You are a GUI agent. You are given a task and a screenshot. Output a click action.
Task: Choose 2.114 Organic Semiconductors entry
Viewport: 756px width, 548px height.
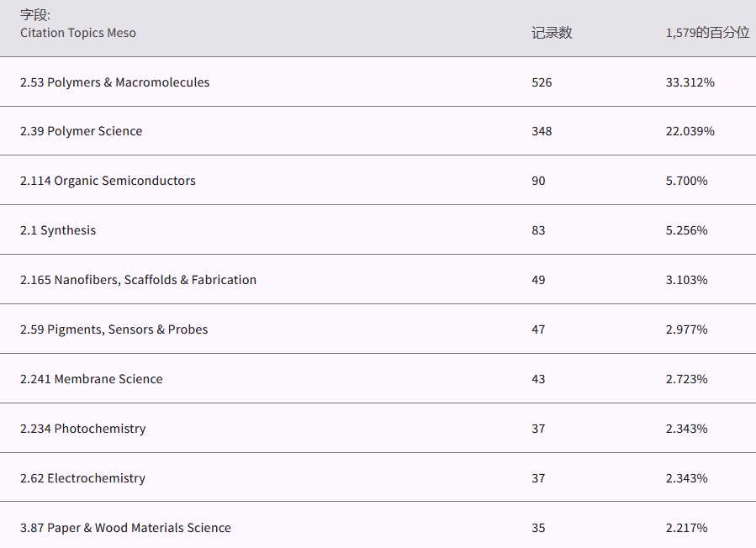108,181
